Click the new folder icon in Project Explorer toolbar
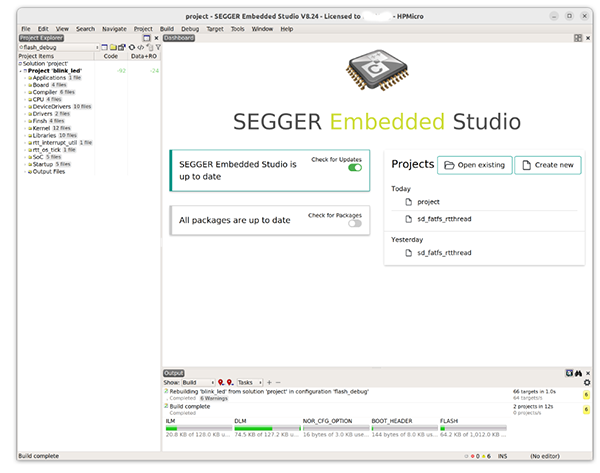The height and width of the screenshot is (473, 600). click(x=113, y=47)
